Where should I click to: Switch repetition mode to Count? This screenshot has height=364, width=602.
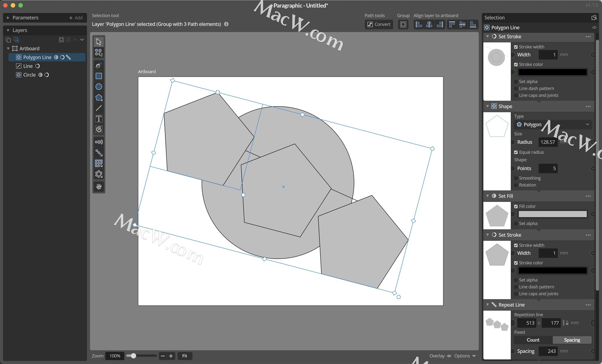(x=533, y=340)
